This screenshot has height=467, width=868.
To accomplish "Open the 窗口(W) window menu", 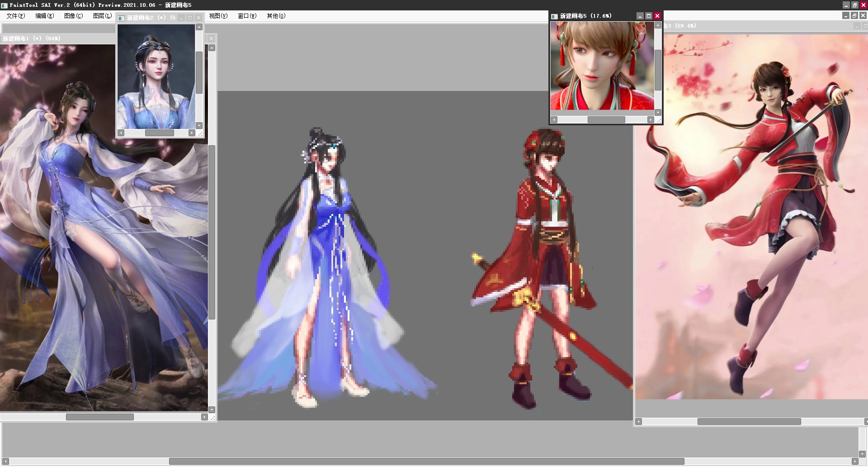I will pos(247,16).
